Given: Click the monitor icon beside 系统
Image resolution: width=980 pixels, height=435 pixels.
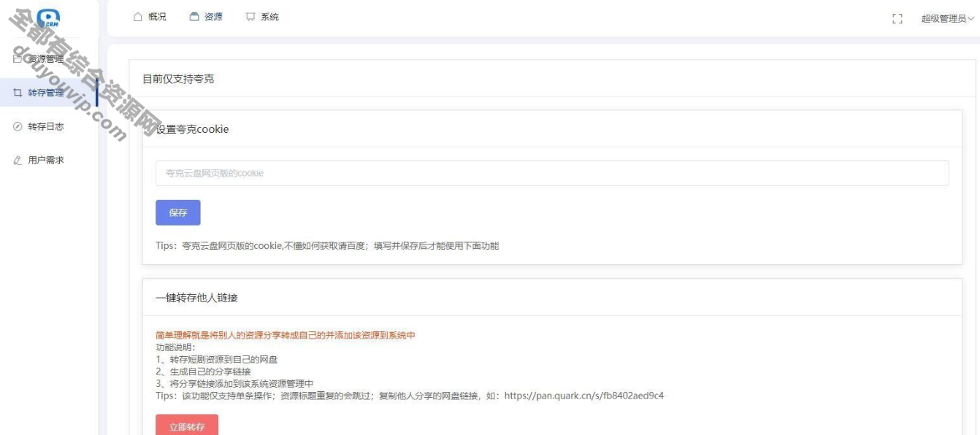Looking at the screenshot, I should (x=250, y=17).
